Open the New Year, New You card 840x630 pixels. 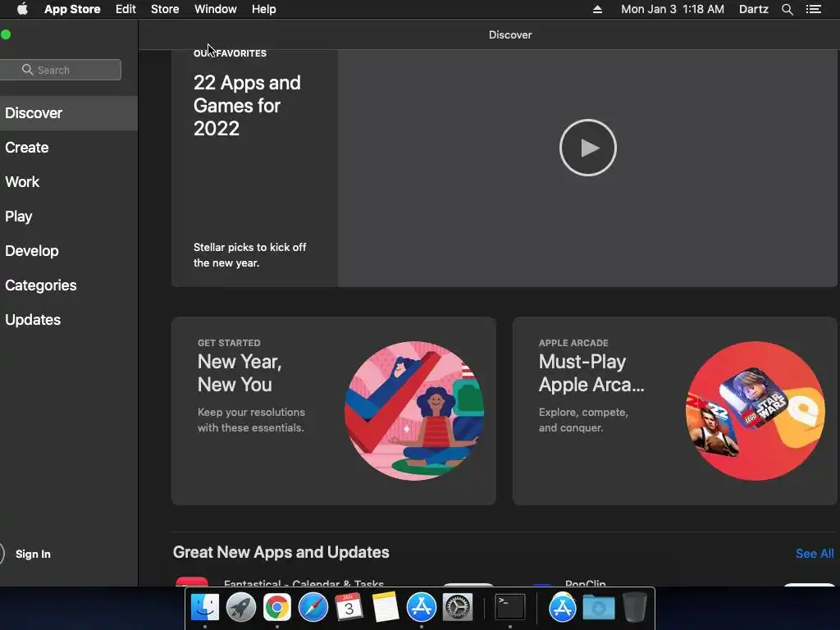click(334, 411)
